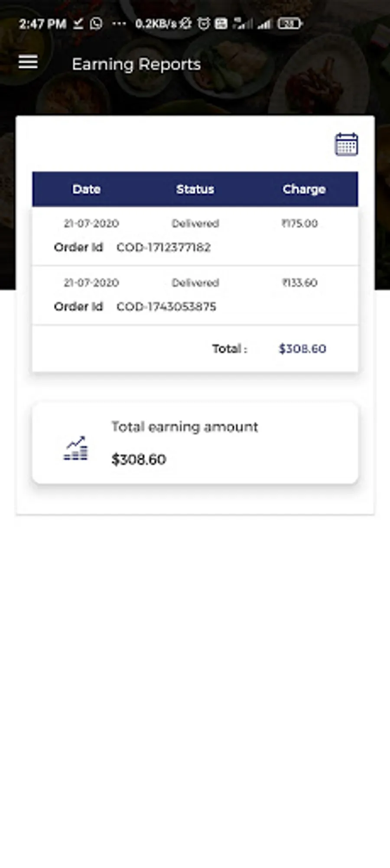Tap the 2:47 PM clock
Image resolution: width=390 pixels, height=868 pixels.
tap(42, 24)
